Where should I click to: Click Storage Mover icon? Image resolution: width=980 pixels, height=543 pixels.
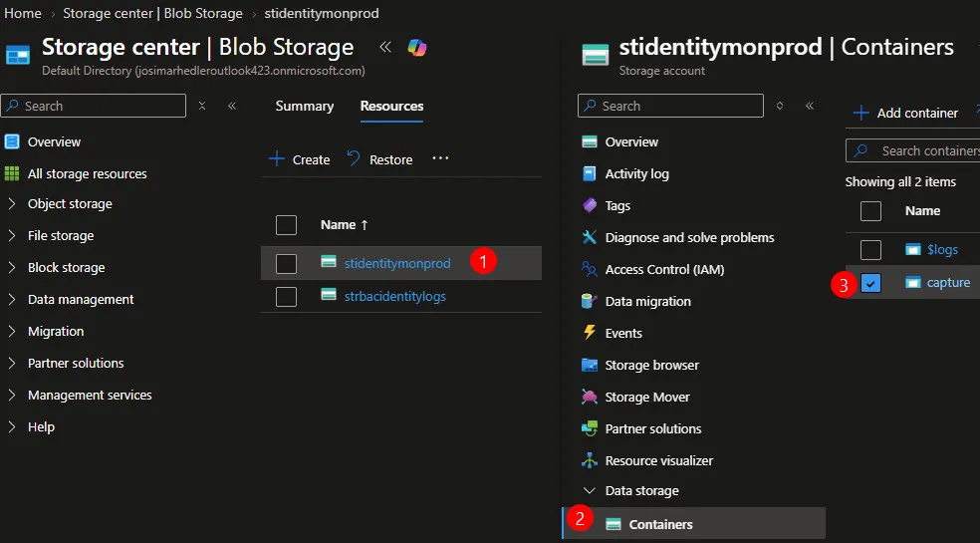(590, 397)
